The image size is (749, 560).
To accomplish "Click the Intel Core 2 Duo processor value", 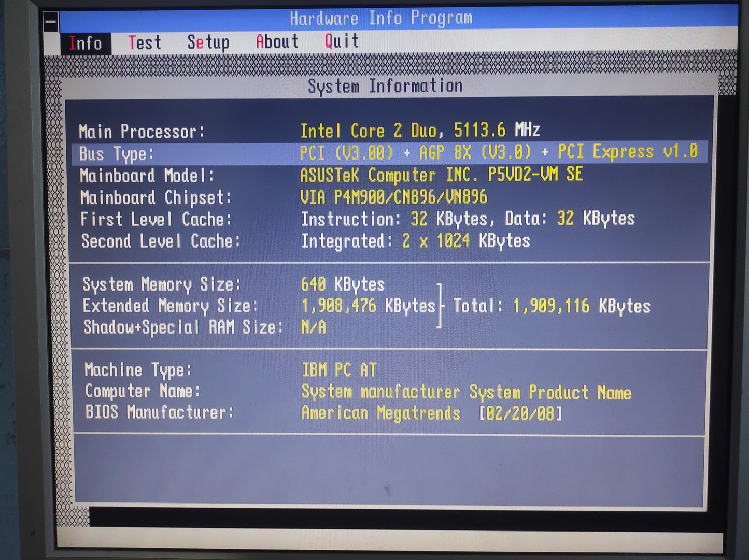I will [x=420, y=130].
